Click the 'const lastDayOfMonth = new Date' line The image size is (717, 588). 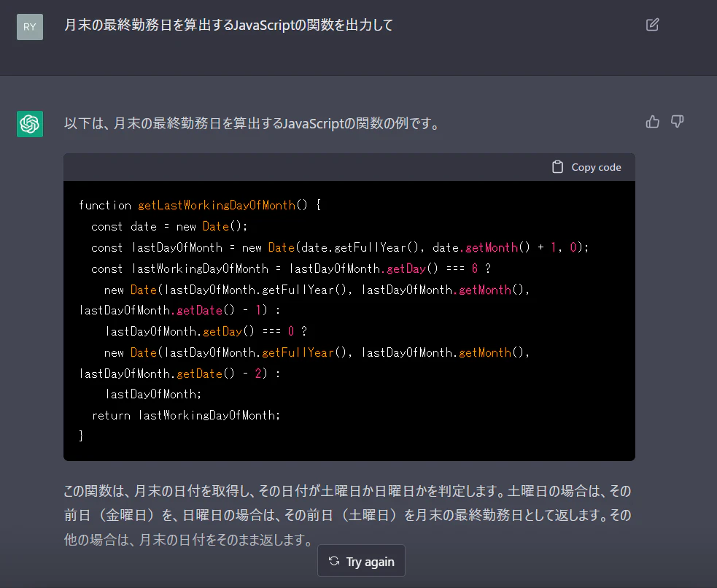pyautogui.click(x=340, y=248)
